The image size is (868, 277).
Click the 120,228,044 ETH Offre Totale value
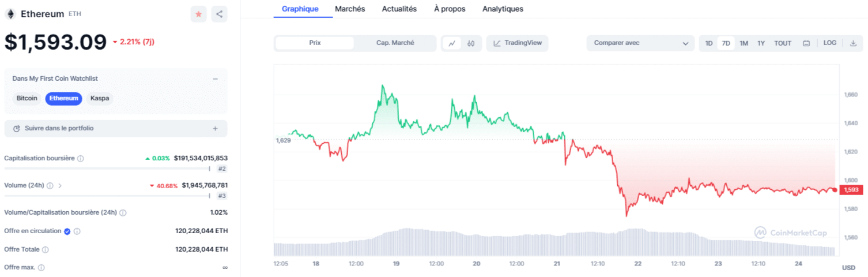pos(202,250)
